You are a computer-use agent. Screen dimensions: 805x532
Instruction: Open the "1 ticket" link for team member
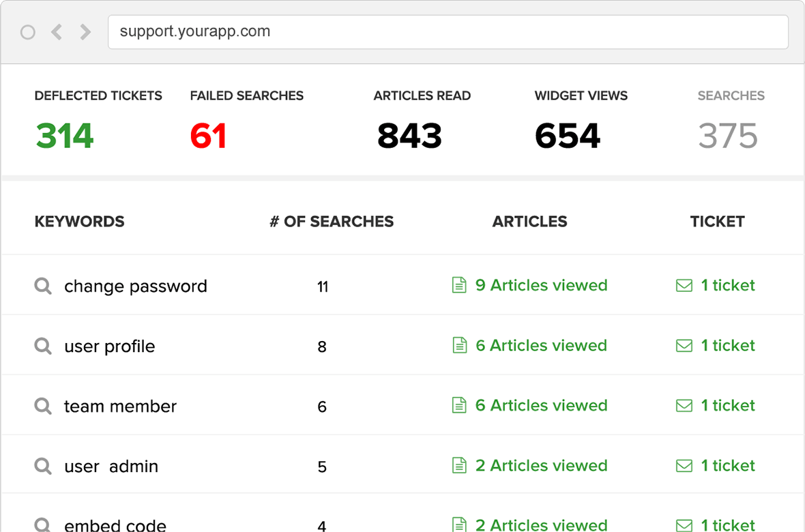coord(727,405)
